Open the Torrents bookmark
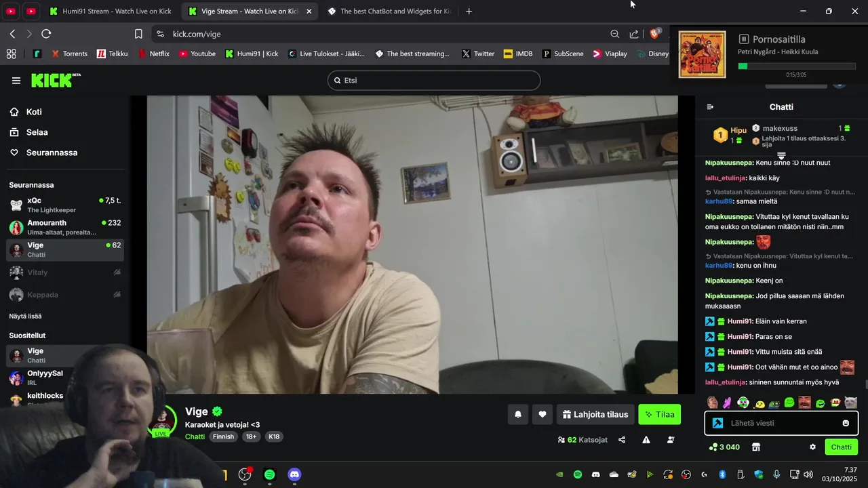 coord(68,54)
